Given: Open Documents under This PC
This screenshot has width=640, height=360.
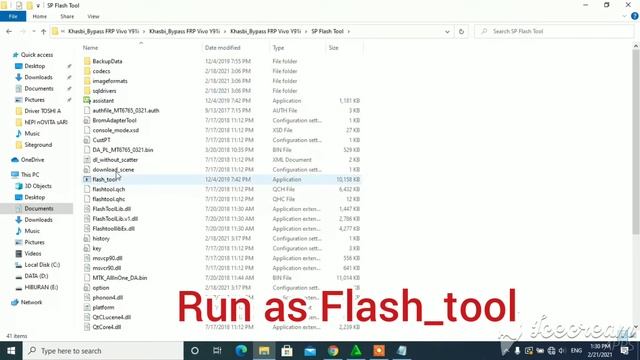Looking at the screenshot, I should coord(38,208).
